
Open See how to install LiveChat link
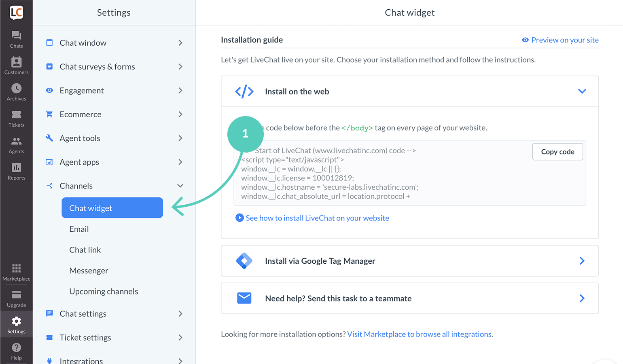tap(317, 218)
